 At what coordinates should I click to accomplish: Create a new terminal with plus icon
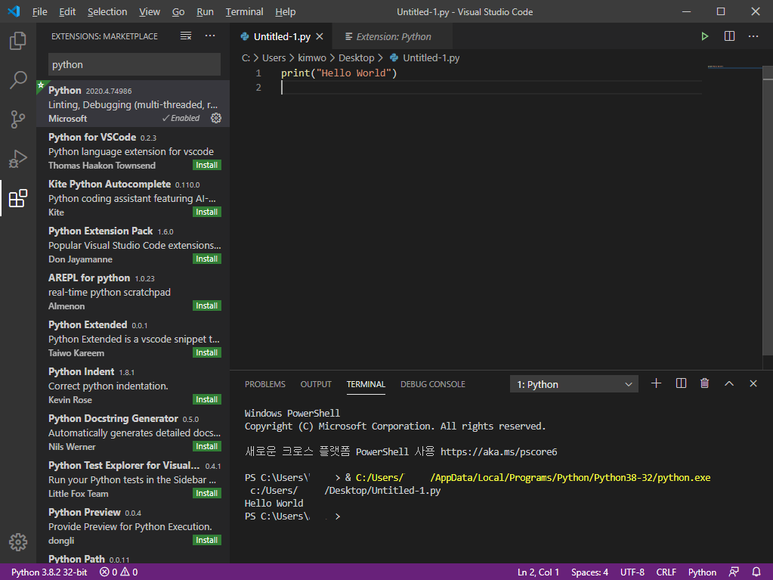656,383
